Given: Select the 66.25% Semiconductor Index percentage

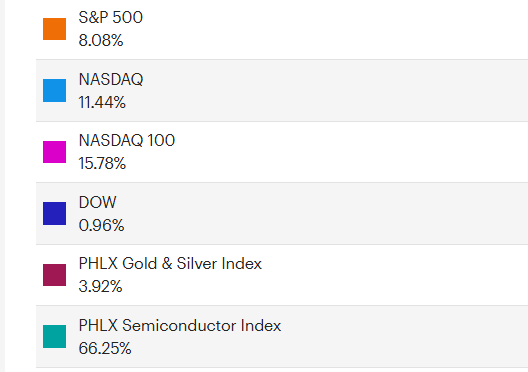Looking at the screenshot, I should pos(105,348).
